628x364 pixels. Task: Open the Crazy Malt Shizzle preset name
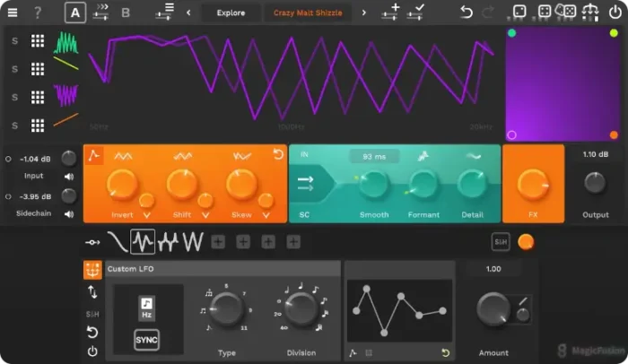[x=308, y=13]
